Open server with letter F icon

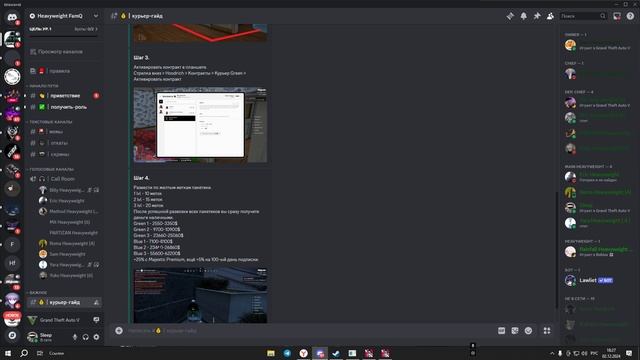pos(12,244)
